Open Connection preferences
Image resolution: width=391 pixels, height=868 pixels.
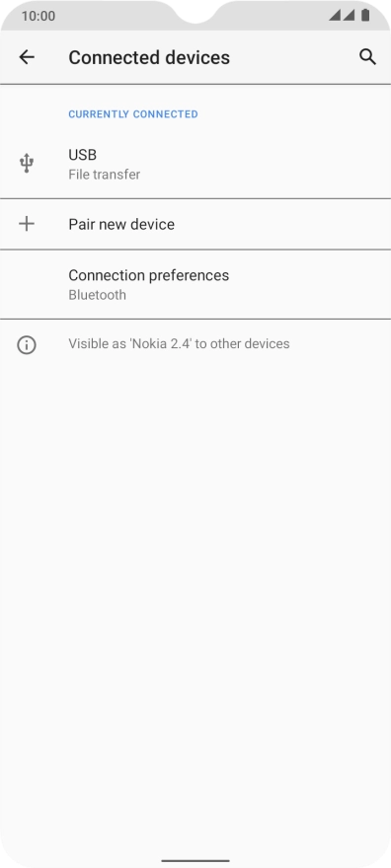coord(195,284)
